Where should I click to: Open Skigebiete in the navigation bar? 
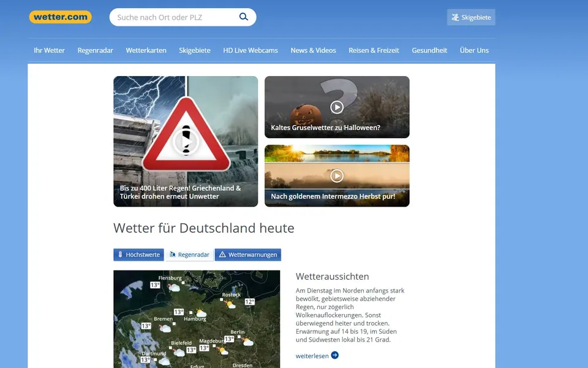(x=195, y=50)
